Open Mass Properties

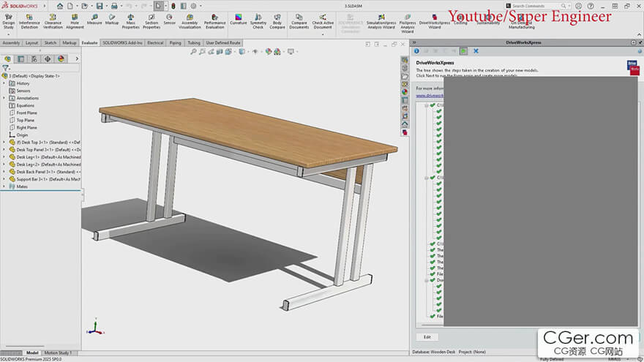[130, 18]
